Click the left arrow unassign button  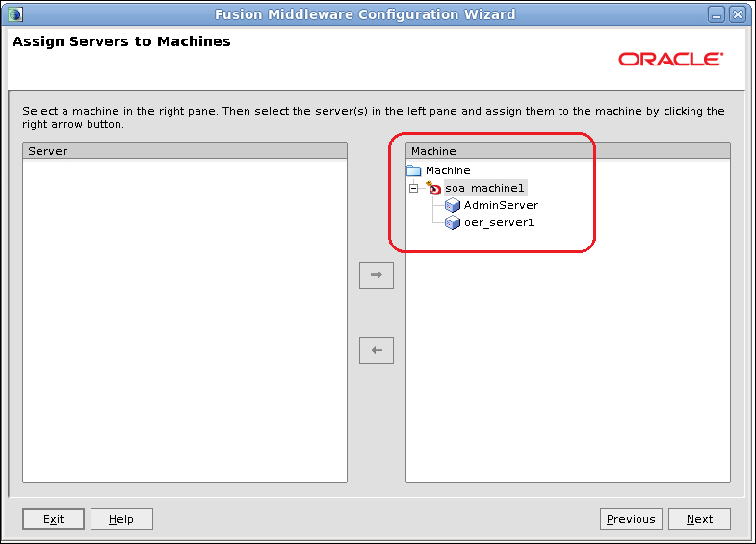[x=376, y=350]
